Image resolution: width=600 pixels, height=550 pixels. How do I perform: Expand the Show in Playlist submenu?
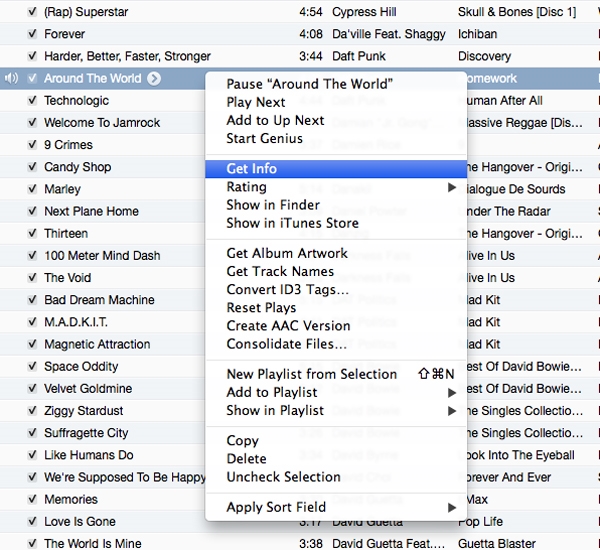pos(452,411)
